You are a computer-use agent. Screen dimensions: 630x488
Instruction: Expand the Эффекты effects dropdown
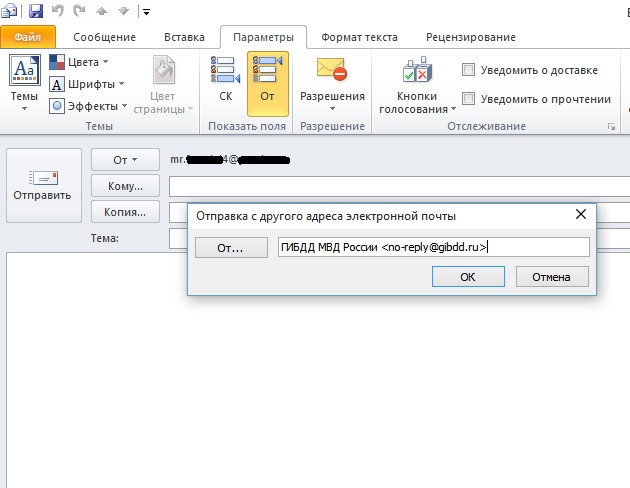pyautogui.click(x=90, y=106)
